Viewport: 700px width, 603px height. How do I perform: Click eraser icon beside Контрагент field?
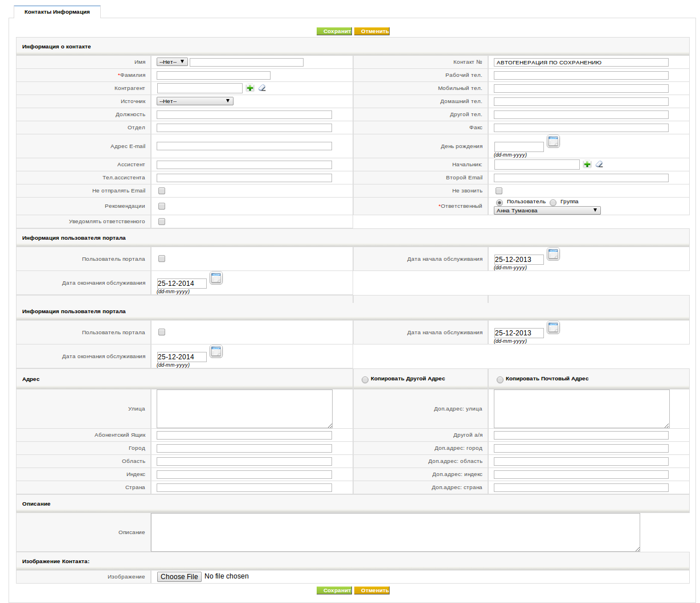262,88
